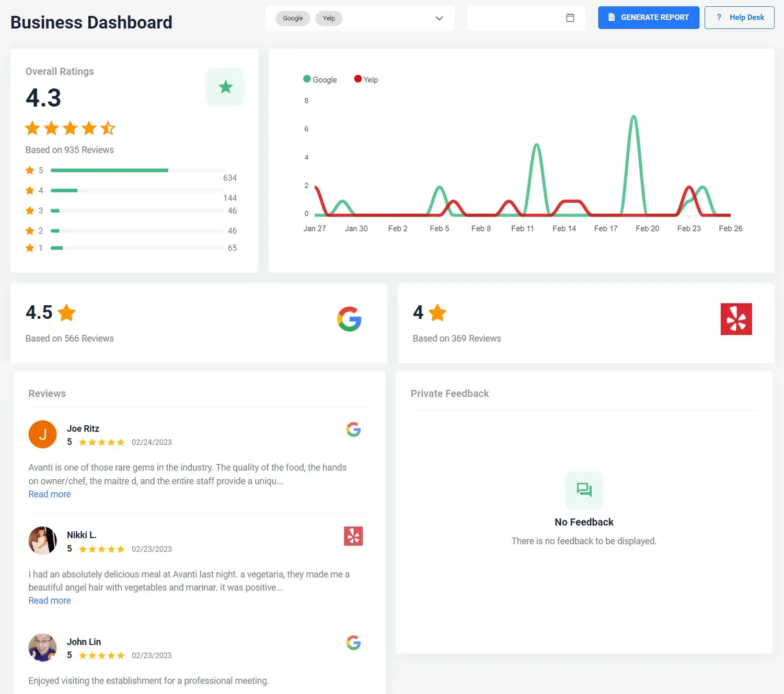This screenshot has height=694, width=784.
Task: Click the No Feedback chat bubble icon
Action: coord(584,490)
